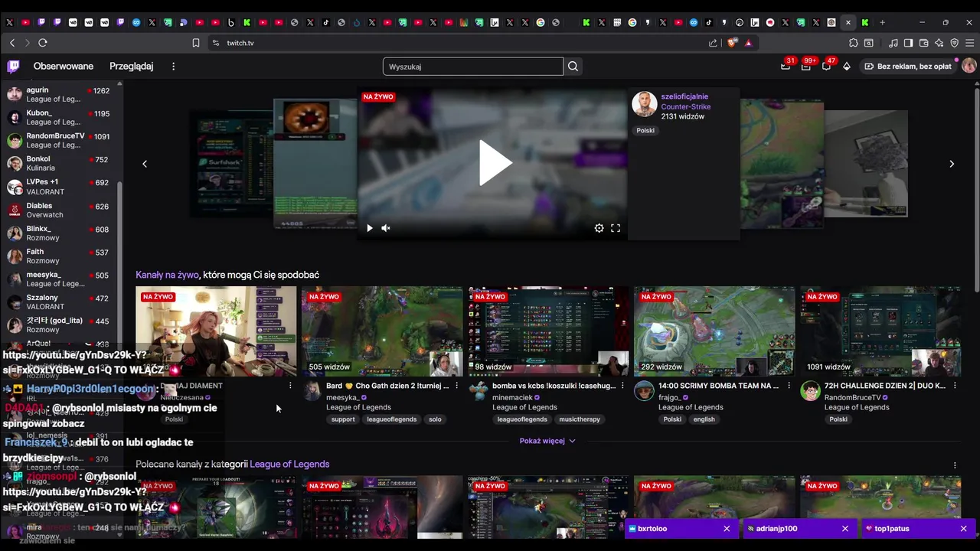
Task: Click the Bez reklam, bez opłat button
Action: pyautogui.click(x=908, y=67)
